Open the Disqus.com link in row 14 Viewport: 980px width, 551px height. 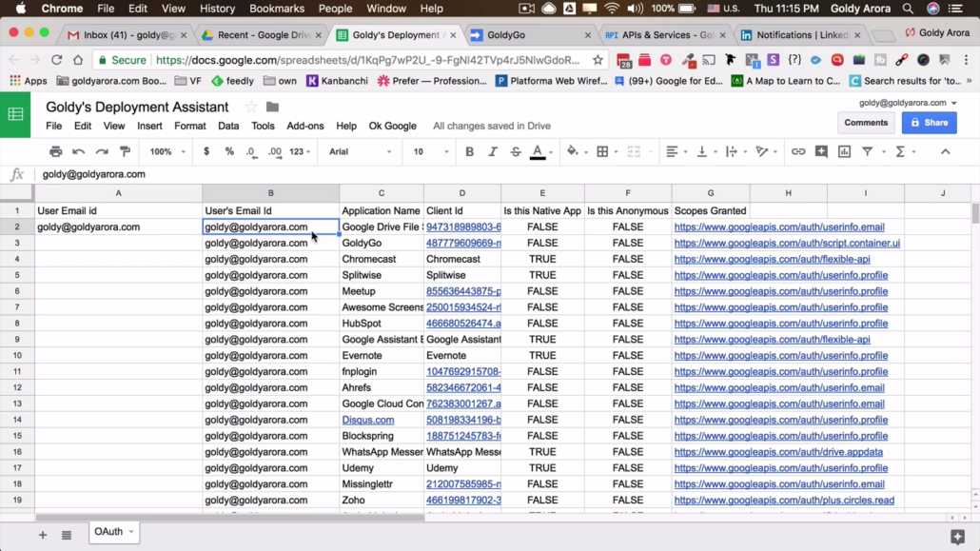[367, 420]
